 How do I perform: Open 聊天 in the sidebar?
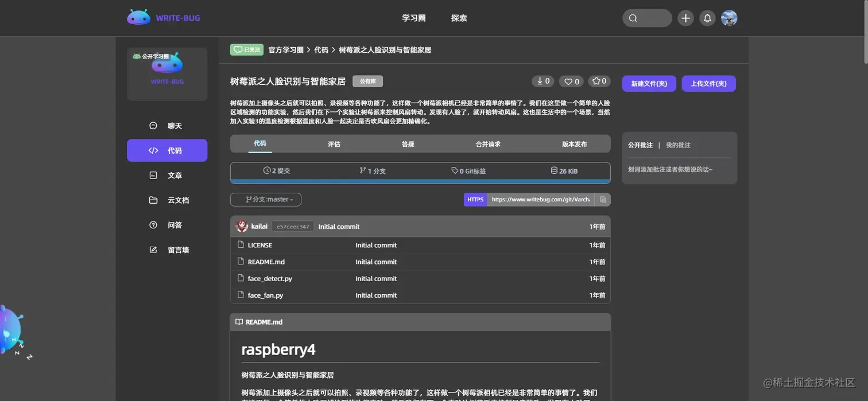pos(167,126)
